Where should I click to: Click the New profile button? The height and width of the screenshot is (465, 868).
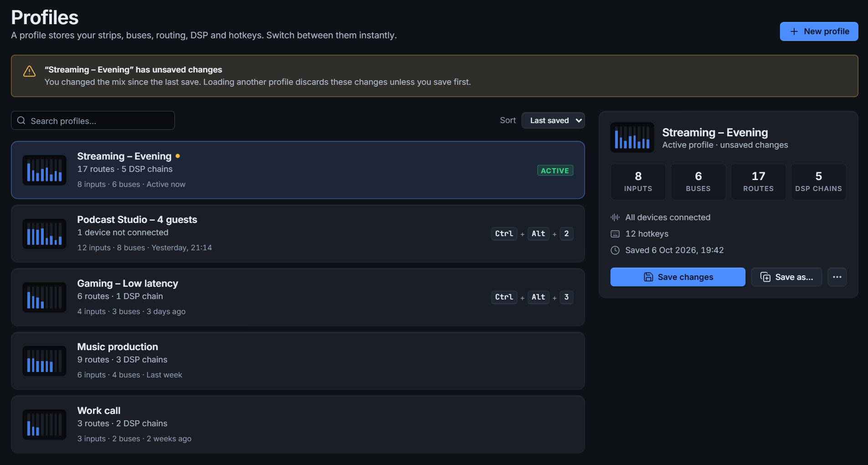(819, 31)
